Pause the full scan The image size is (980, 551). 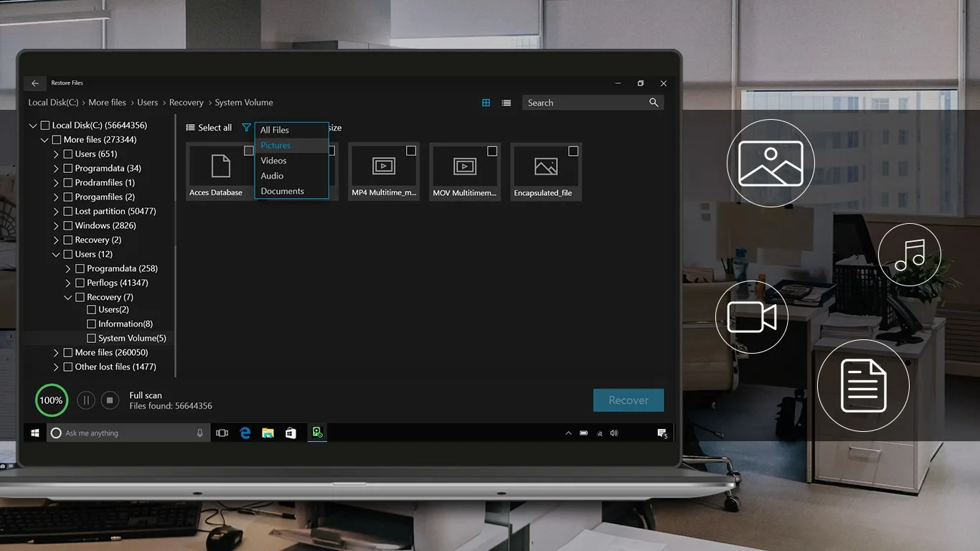[86, 400]
